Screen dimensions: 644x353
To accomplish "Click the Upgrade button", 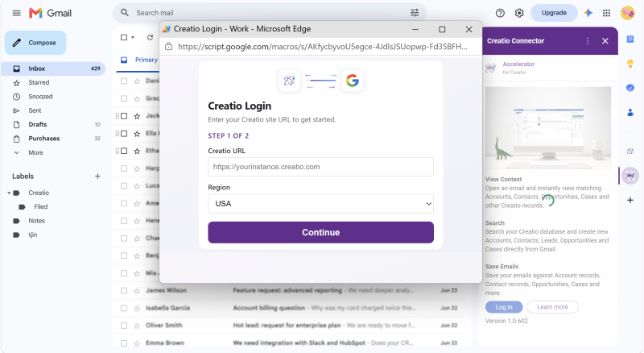I will [554, 13].
